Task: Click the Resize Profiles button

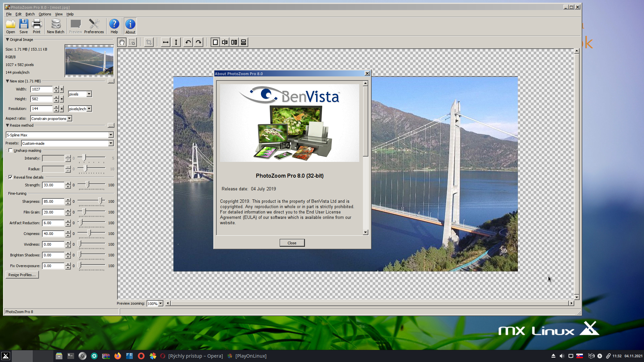Action: 22,275
